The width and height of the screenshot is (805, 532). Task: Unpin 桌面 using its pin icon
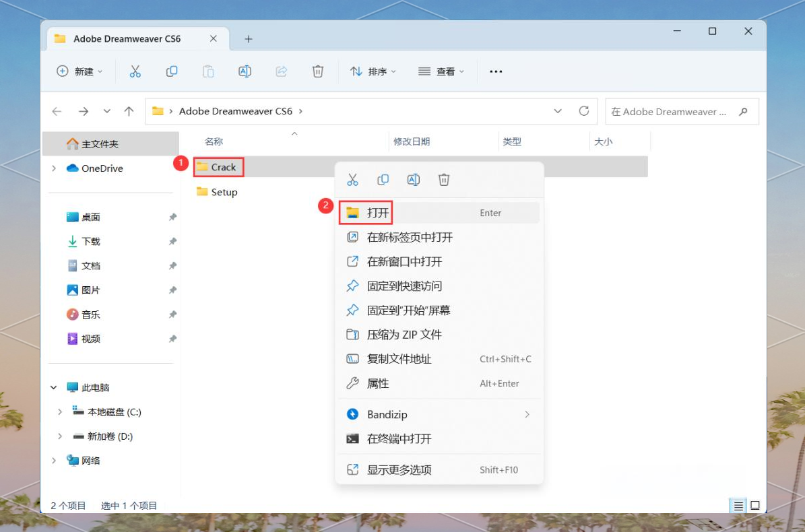click(172, 217)
